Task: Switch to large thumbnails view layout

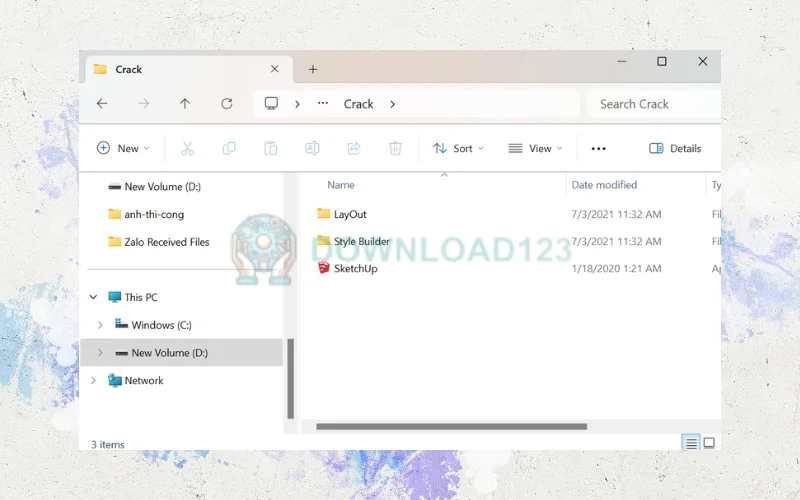Action: (x=709, y=442)
